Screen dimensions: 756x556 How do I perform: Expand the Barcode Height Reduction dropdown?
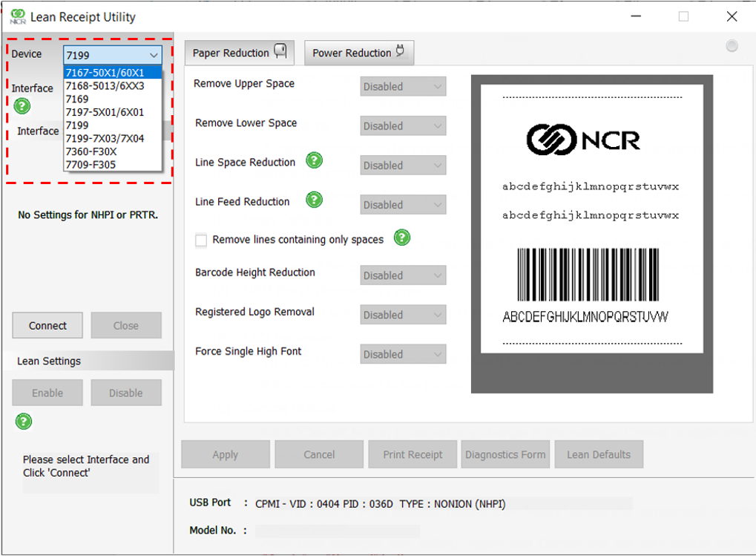(x=403, y=275)
